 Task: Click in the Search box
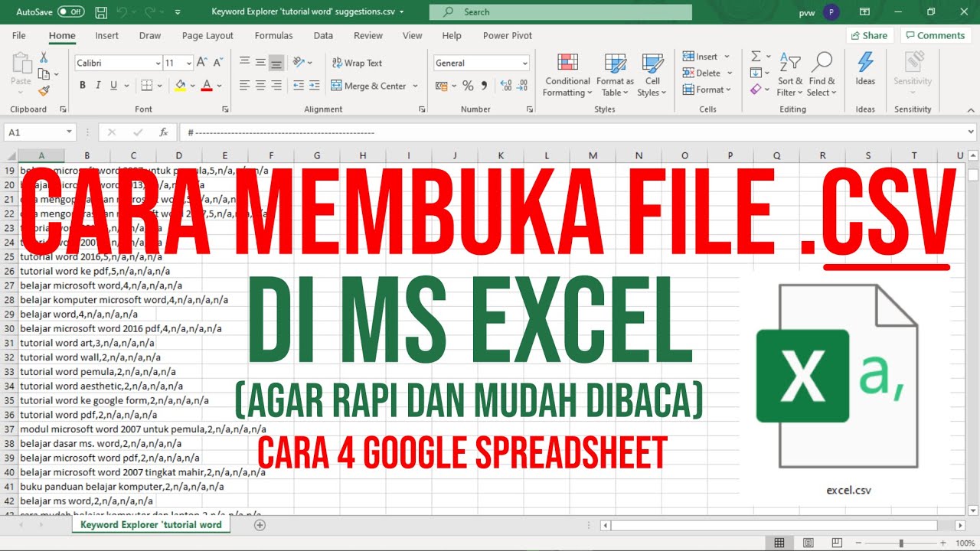coord(560,12)
